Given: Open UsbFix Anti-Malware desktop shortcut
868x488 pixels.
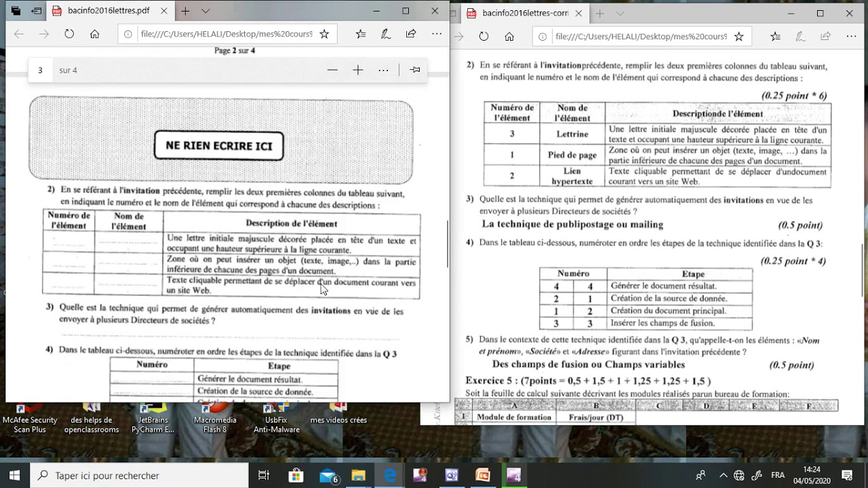Looking at the screenshot, I should pos(276,420).
